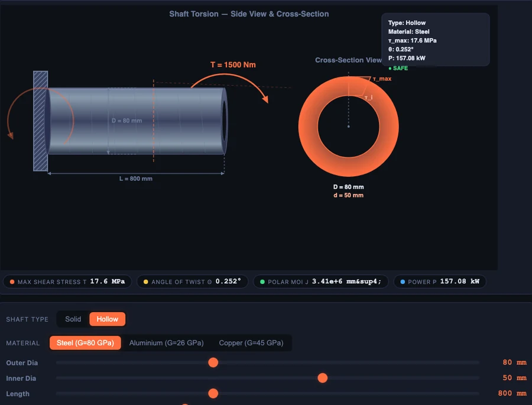Click the τ_max label on cross-section
This screenshot has width=532, height=405.
coord(382,79)
